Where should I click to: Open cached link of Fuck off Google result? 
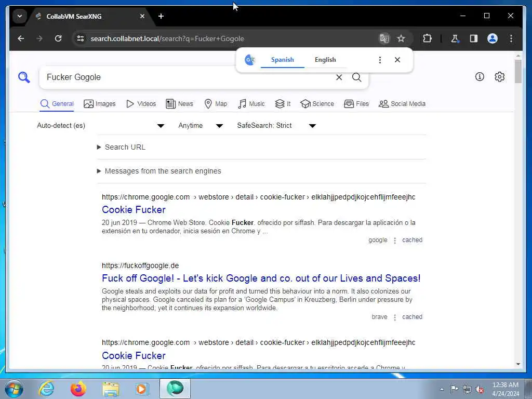tap(412, 317)
